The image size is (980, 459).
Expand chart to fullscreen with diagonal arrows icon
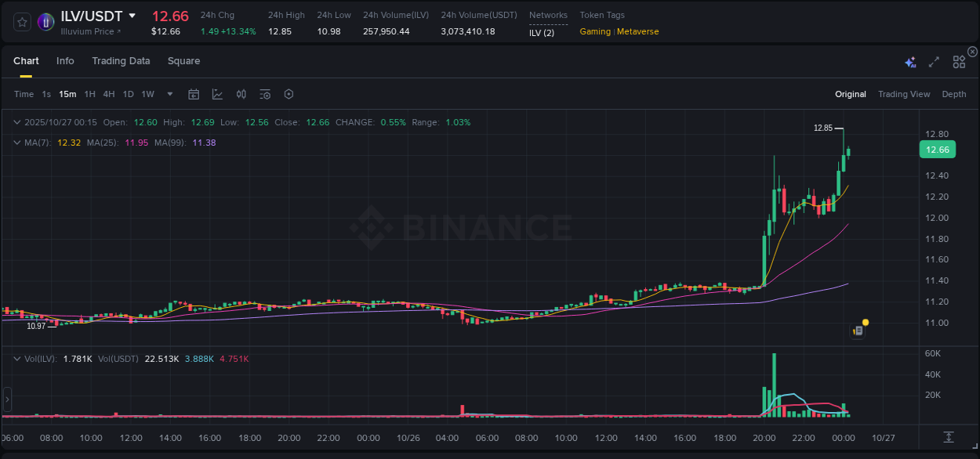934,61
